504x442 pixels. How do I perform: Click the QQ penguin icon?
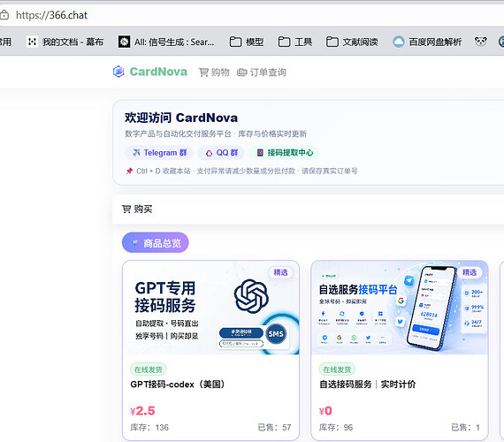point(209,153)
